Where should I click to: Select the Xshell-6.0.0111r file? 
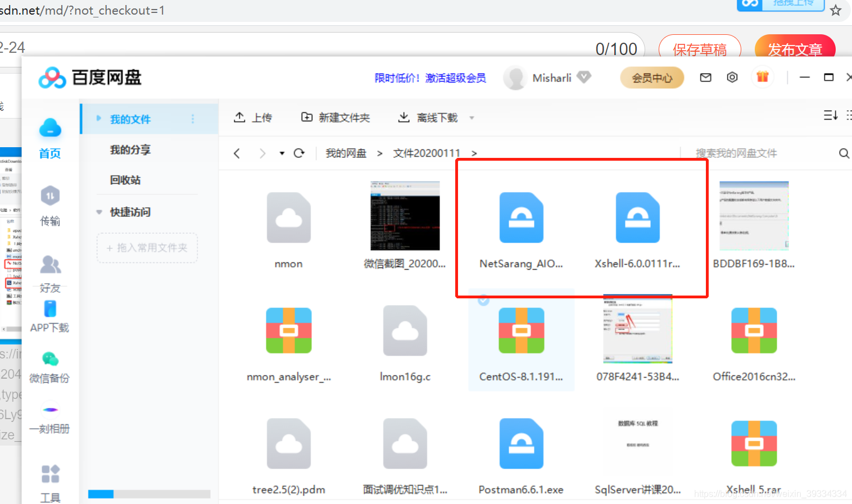pos(638,218)
